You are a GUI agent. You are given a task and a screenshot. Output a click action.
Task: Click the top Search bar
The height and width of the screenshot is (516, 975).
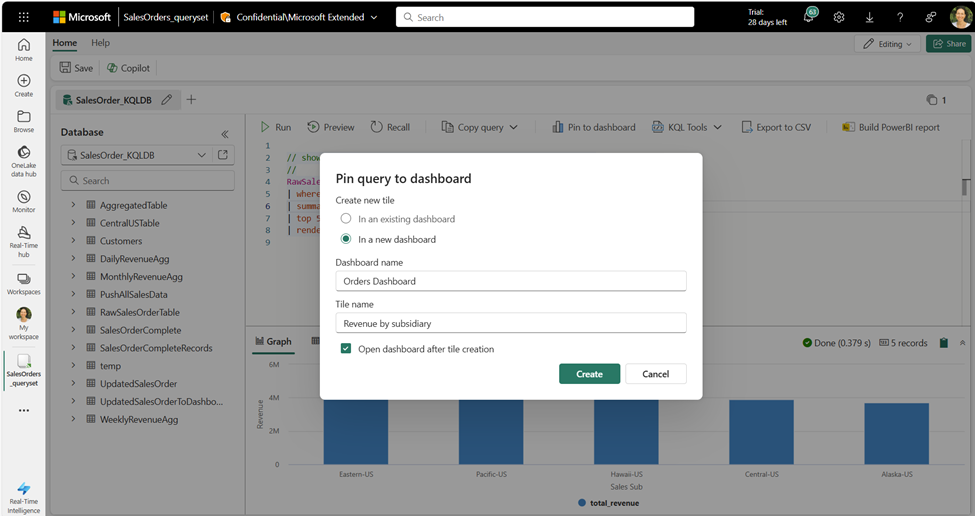545,17
